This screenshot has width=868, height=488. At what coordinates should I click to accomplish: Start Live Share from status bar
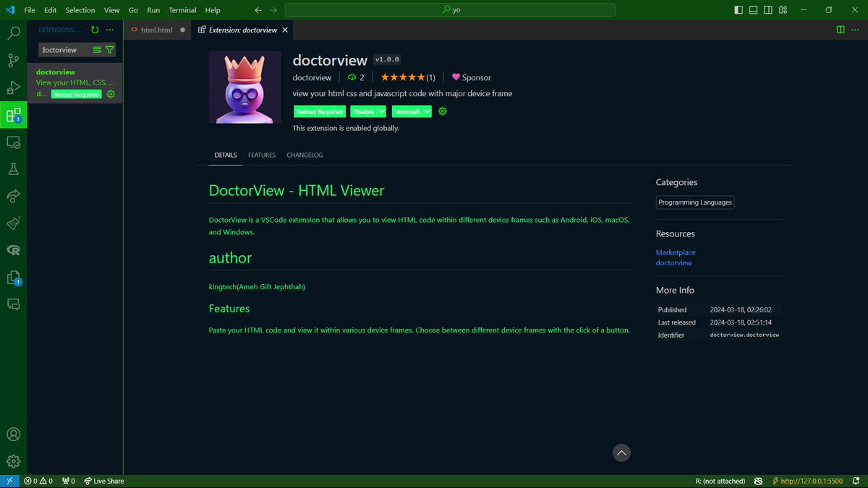coord(104,481)
